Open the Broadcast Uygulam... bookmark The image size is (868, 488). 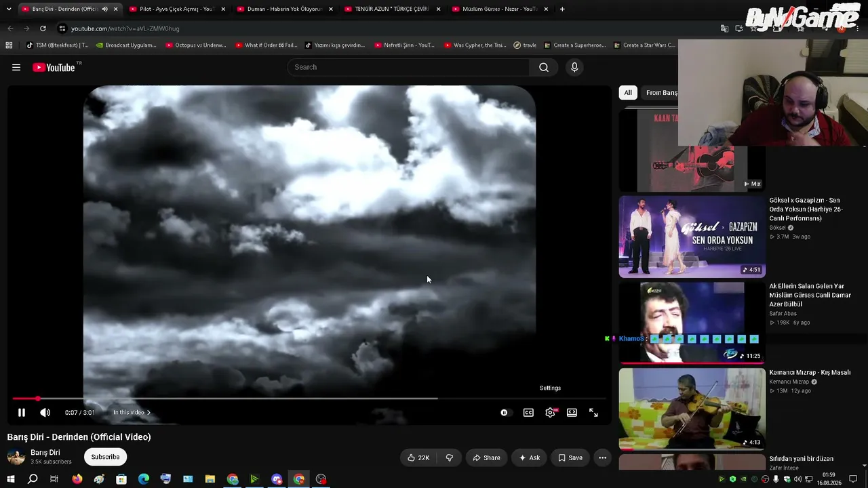click(x=126, y=45)
